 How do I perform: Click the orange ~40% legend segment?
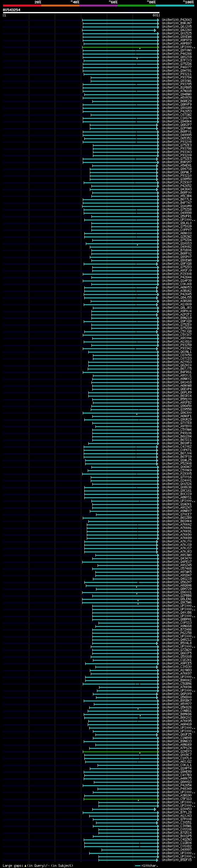[x=60, y=6]
